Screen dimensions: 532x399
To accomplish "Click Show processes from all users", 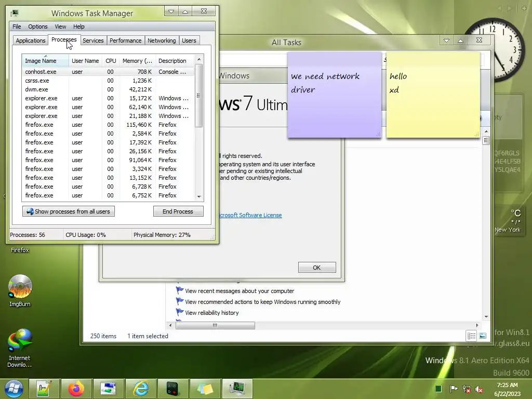I will 69,211.
